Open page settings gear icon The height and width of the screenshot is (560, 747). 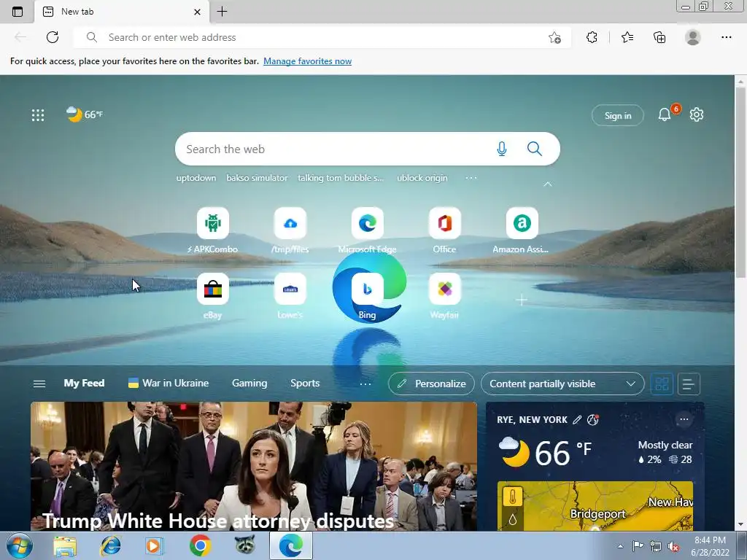click(x=697, y=114)
